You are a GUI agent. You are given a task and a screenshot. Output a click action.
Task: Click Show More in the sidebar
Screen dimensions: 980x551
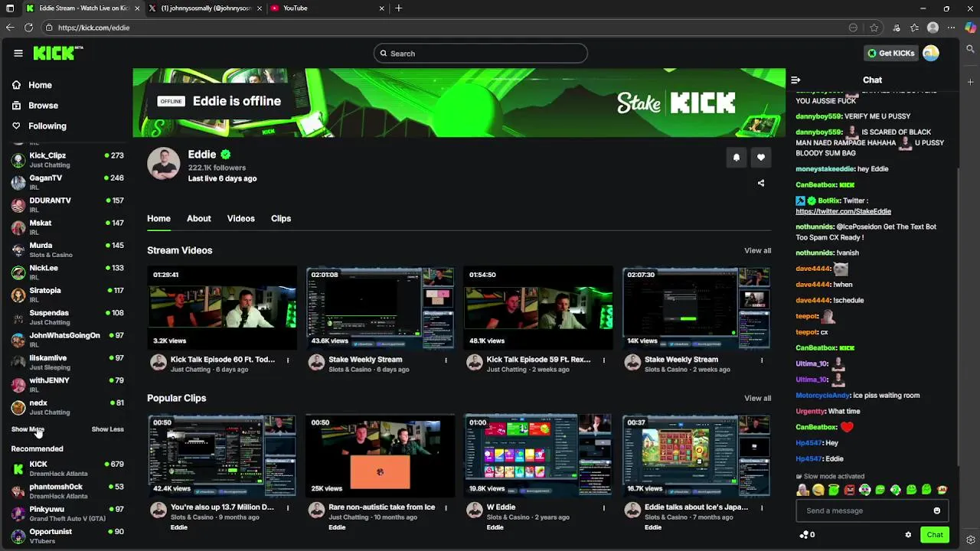28,429
